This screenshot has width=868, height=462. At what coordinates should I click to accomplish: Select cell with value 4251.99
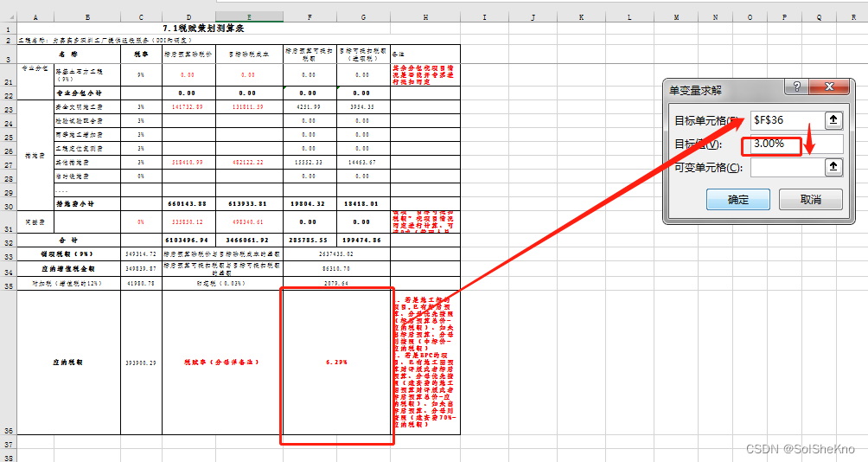[x=310, y=107]
